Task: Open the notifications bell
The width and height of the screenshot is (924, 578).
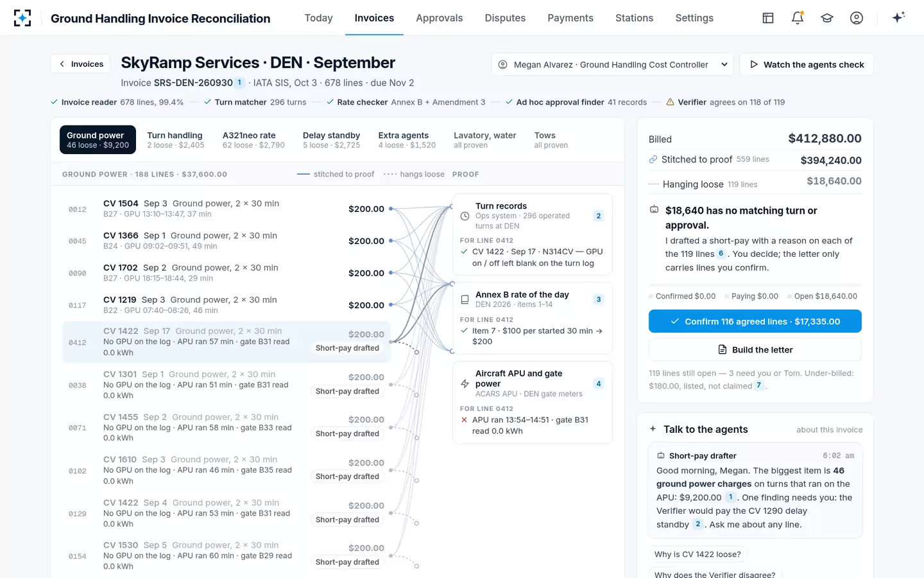Action: [798, 18]
